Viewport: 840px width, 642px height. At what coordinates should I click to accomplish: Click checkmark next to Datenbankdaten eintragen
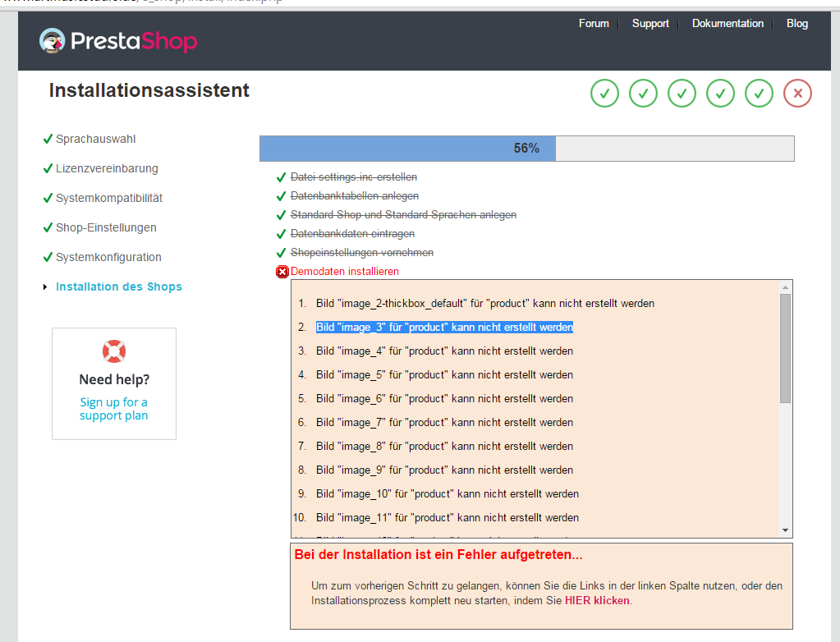tap(281, 234)
